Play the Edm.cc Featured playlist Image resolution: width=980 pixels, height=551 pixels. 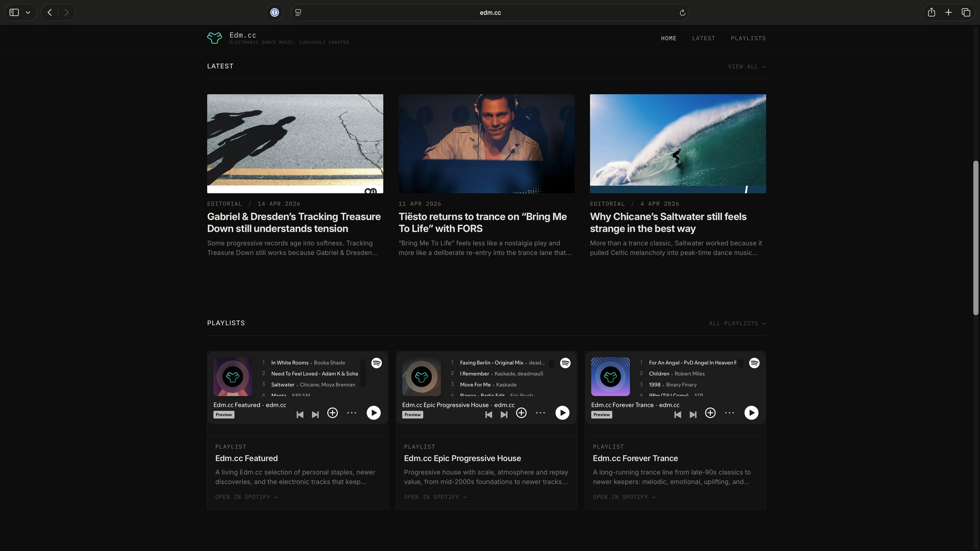pyautogui.click(x=373, y=413)
